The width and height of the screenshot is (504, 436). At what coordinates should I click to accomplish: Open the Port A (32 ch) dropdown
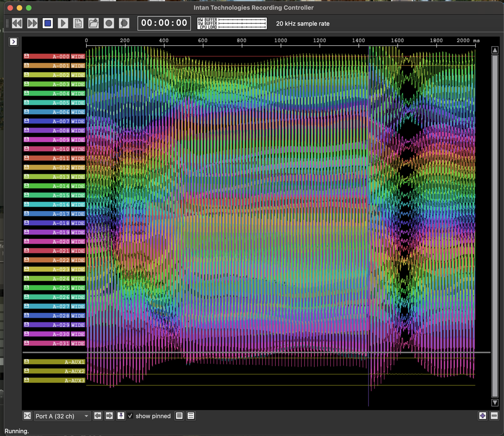coord(62,416)
